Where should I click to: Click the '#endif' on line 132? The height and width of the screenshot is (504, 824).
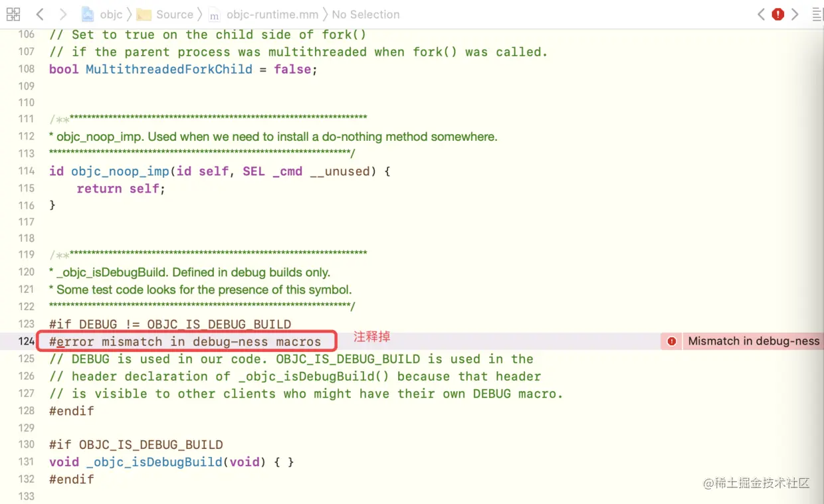[x=72, y=479]
